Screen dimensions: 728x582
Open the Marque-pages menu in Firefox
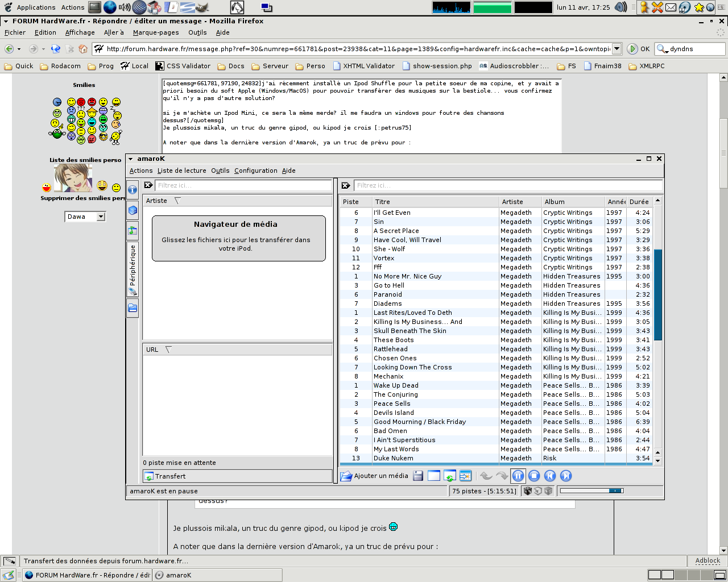156,32
